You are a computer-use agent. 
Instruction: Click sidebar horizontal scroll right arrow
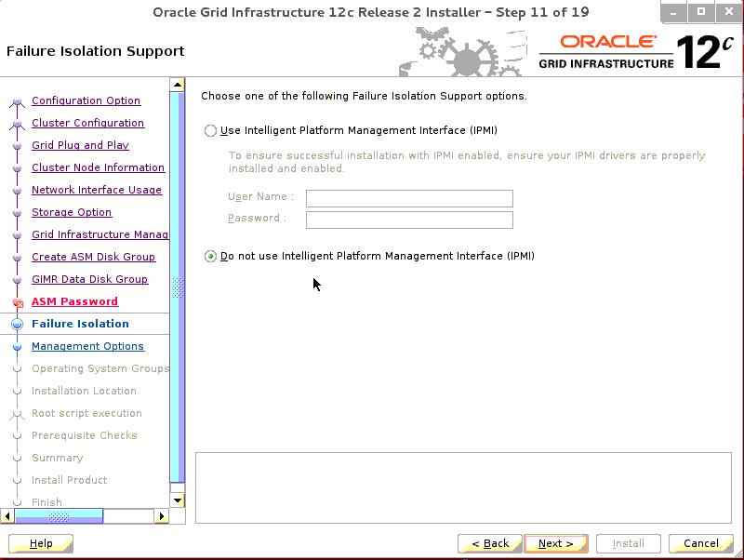pyautogui.click(x=161, y=516)
